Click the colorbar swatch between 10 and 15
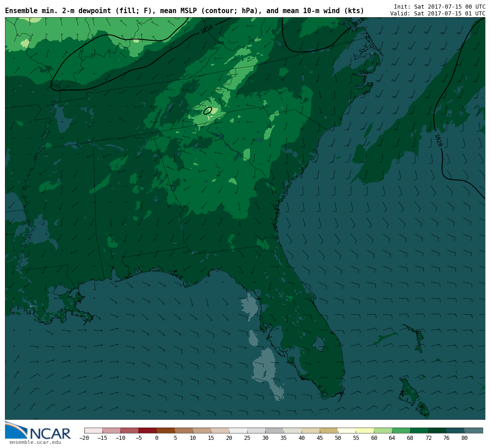 (202, 430)
